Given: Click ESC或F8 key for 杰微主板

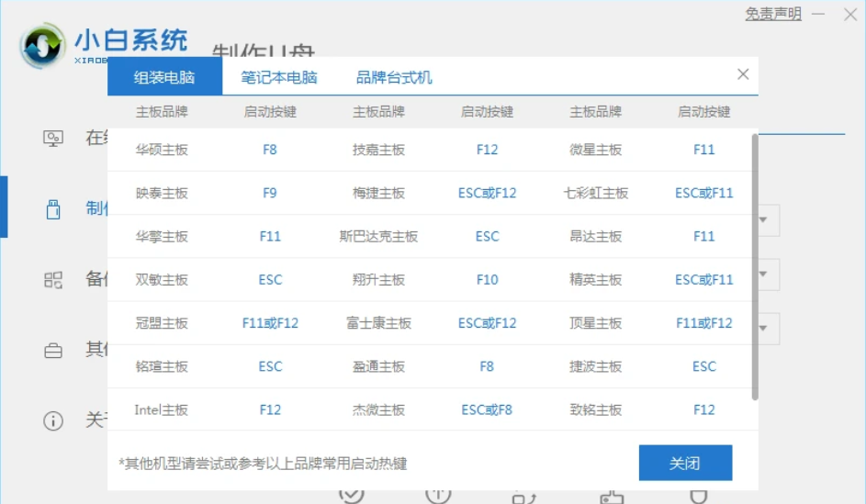Looking at the screenshot, I should pos(487,409).
